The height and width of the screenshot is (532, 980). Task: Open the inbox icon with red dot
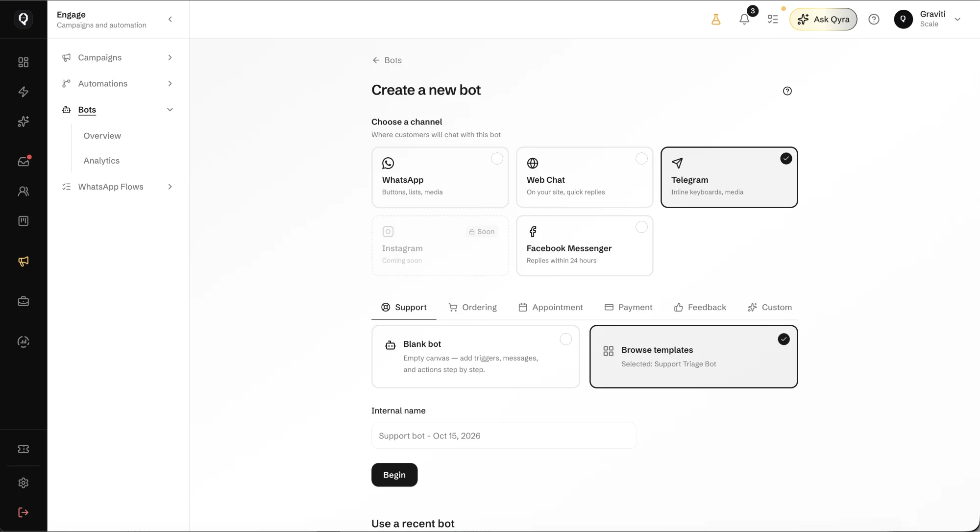23,161
